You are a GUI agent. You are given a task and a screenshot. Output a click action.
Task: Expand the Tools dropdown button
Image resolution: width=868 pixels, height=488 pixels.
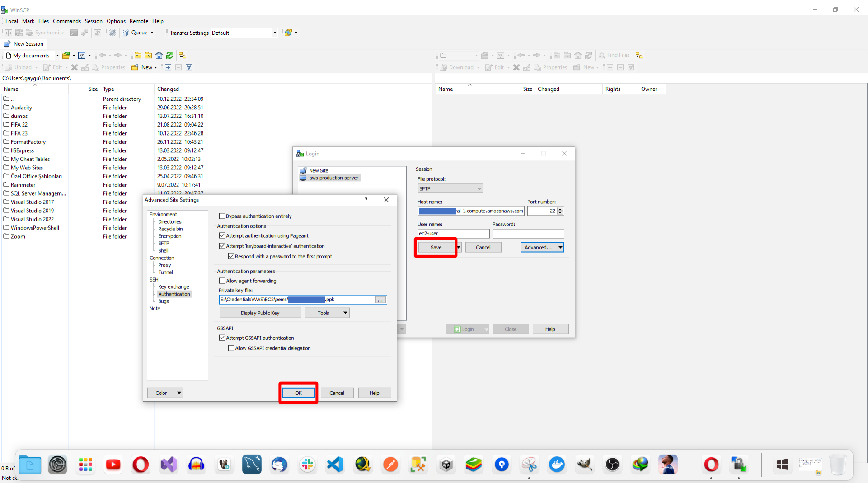point(345,313)
